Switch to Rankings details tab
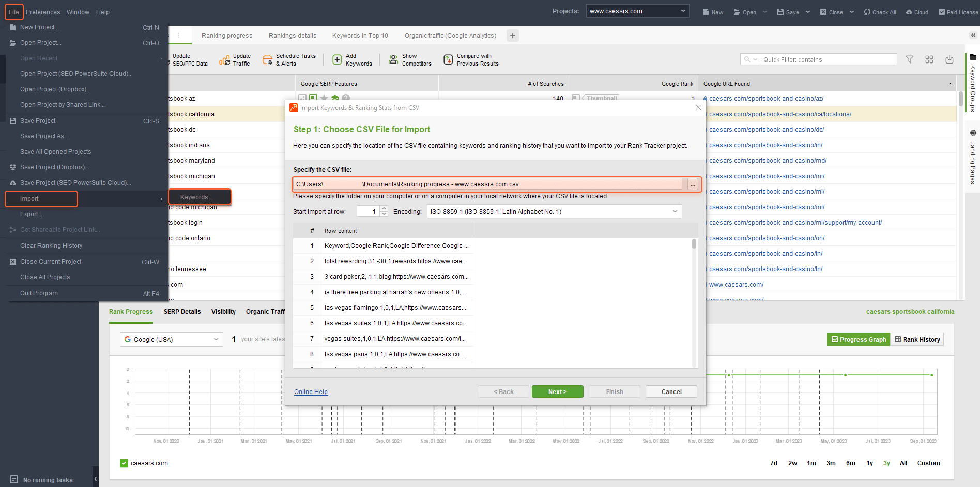Image resolution: width=980 pixels, height=487 pixels. pos(293,36)
